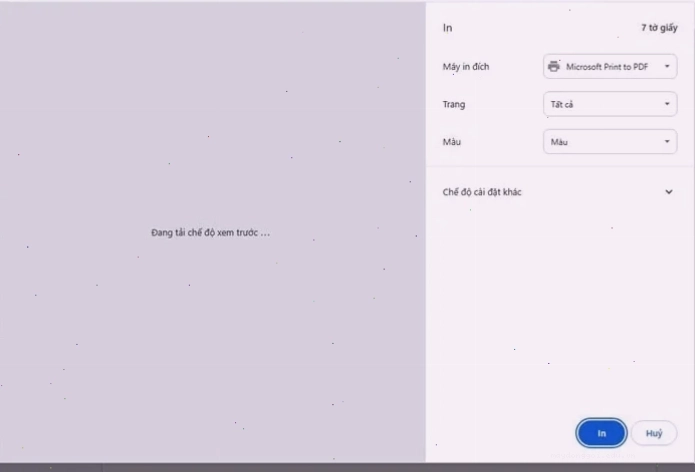Viewport: 695px width, 472px height.
Task: Click the 'Màu' label on the left
Action: click(452, 142)
